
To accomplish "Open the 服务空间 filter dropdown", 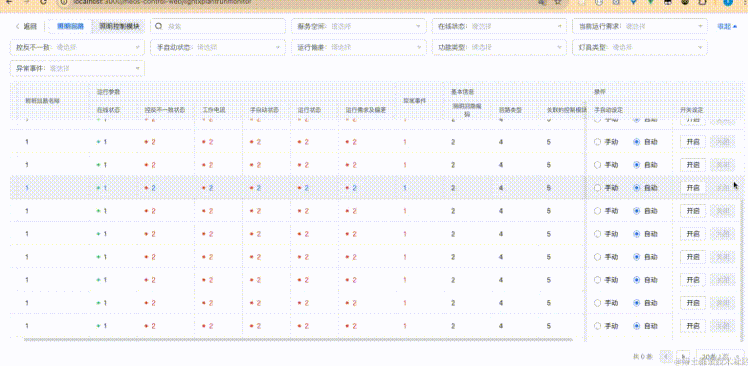I will 359,26.
